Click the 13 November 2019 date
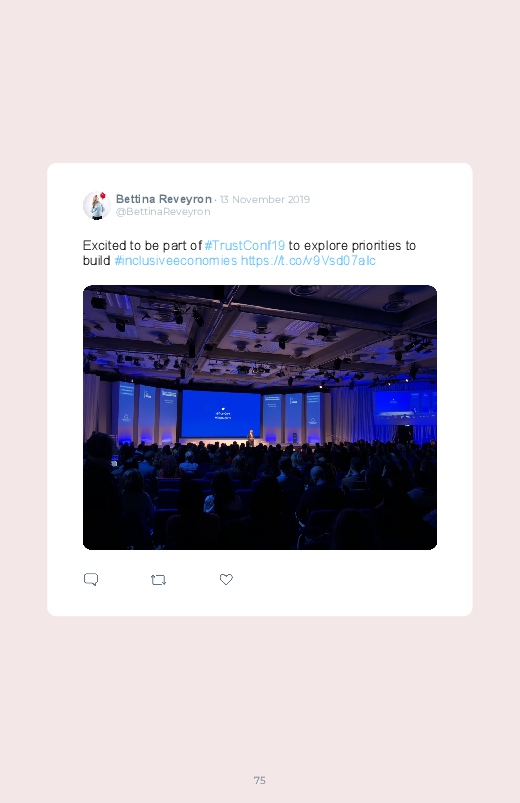Viewport: 520px width, 803px height. coord(265,199)
